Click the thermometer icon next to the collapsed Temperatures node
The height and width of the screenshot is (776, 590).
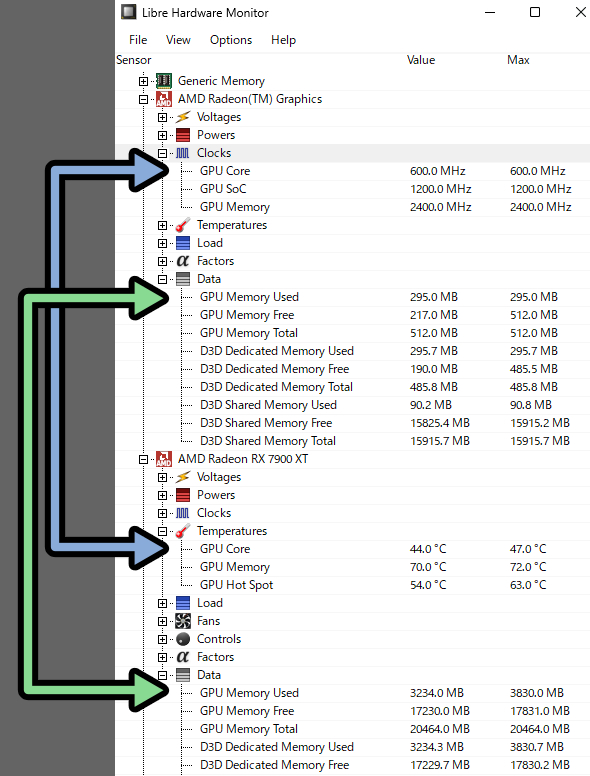click(x=183, y=225)
